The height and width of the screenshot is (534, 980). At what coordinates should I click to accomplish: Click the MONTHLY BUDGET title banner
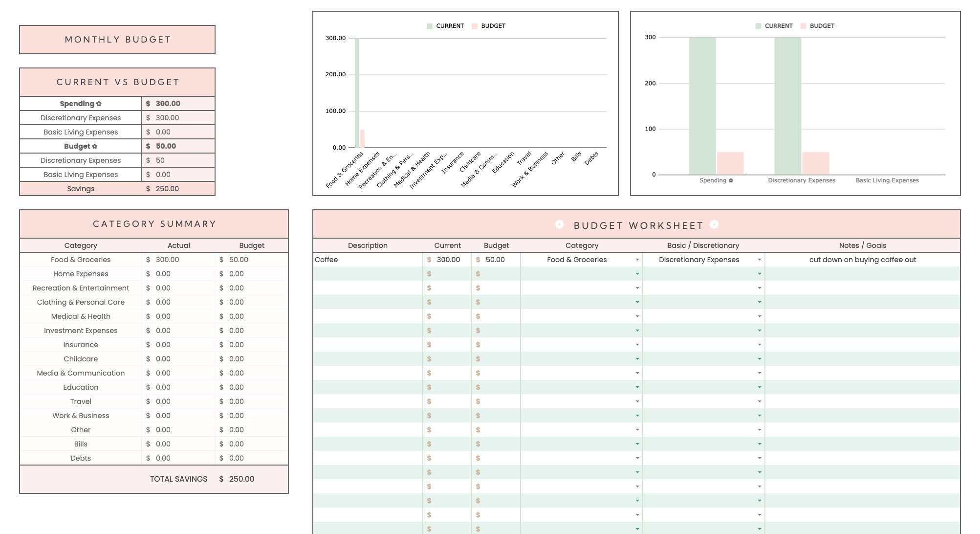pyautogui.click(x=117, y=40)
